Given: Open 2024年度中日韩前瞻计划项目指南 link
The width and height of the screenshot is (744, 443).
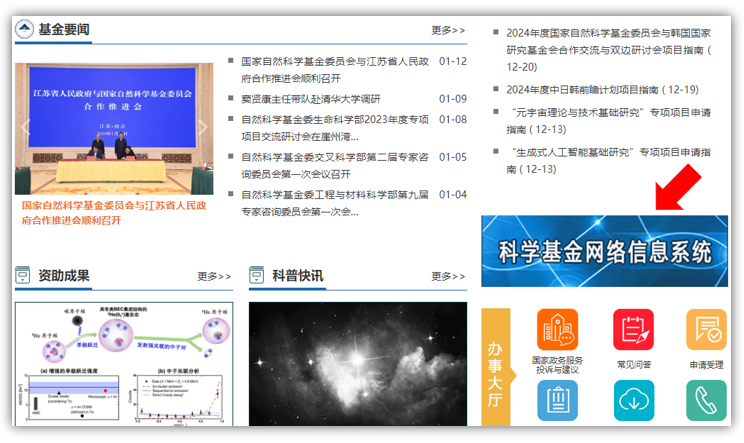Looking at the screenshot, I should (x=601, y=89).
